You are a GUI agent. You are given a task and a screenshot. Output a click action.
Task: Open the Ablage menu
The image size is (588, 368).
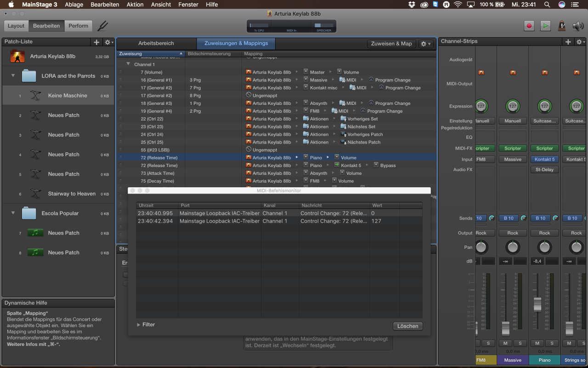coord(74,5)
